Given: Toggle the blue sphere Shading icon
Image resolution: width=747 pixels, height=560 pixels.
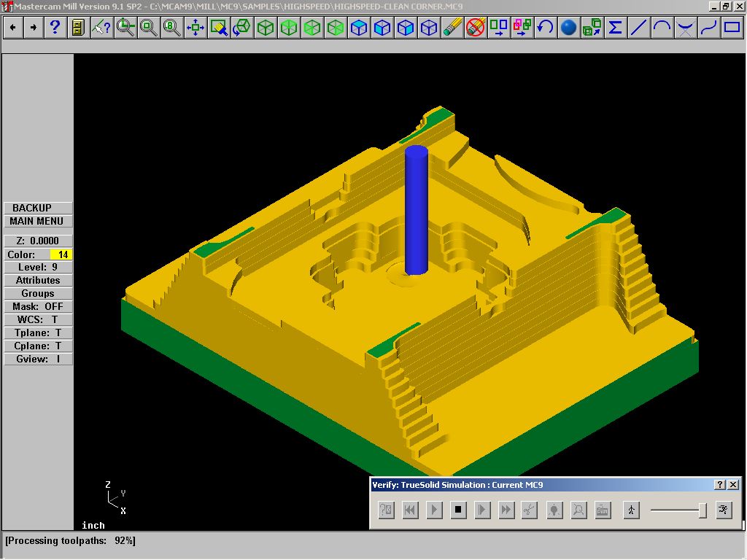Looking at the screenshot, I should pyautogui.click(x=568, y=28).
